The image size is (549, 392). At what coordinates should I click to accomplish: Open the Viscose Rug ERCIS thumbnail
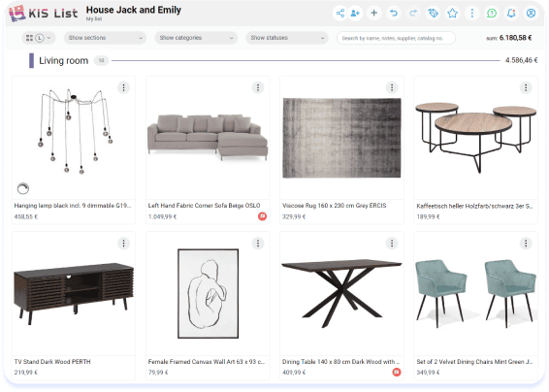pos(341,138)
